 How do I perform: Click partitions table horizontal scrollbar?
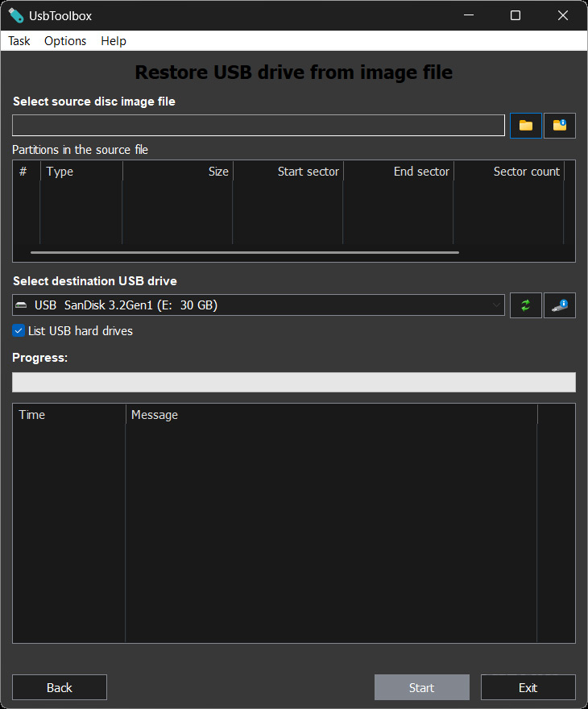pos(245,253)
